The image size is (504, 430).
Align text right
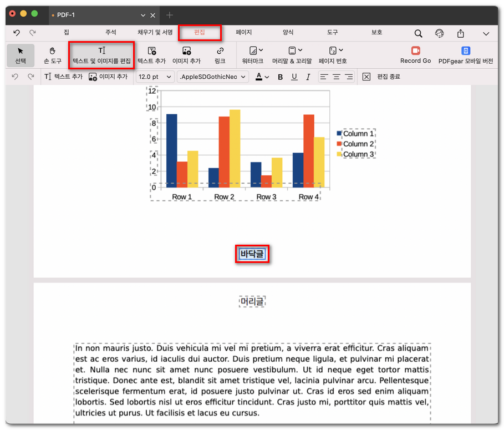[x=349, y=77]
